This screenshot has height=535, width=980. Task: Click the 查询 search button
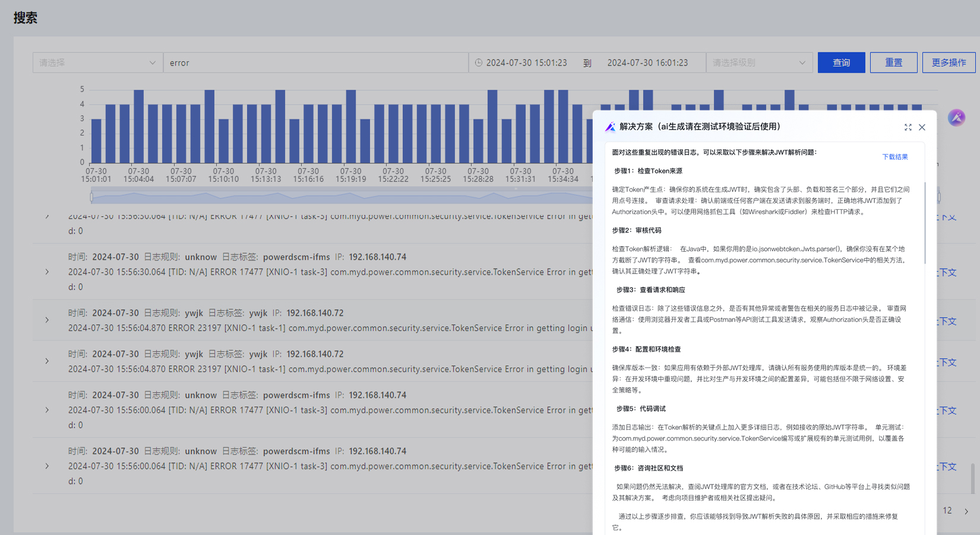click(x=841, y=62)
